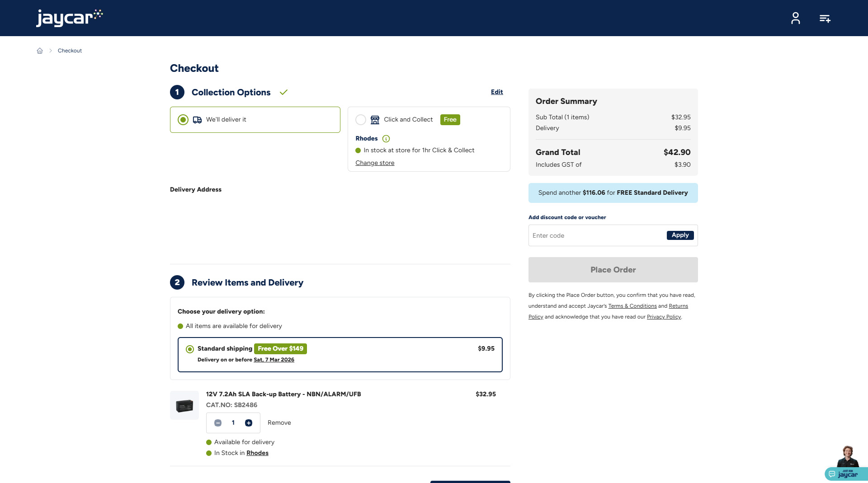Click the Place Order button
Viewport: 868px width, 483px height.
tap(613, 270)
